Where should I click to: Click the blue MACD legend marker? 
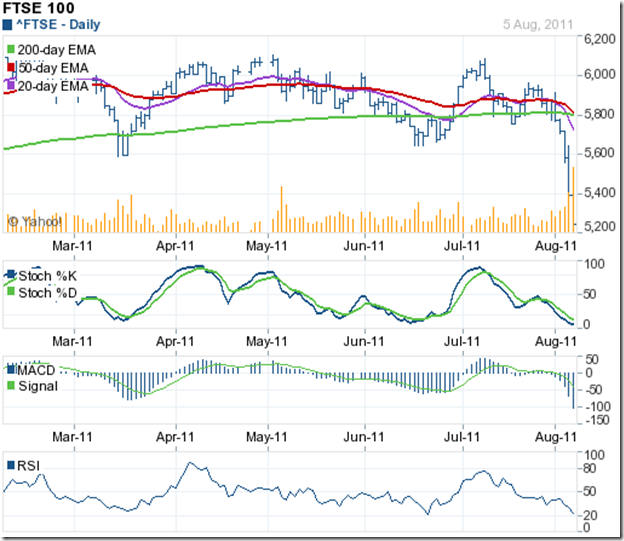10,368
